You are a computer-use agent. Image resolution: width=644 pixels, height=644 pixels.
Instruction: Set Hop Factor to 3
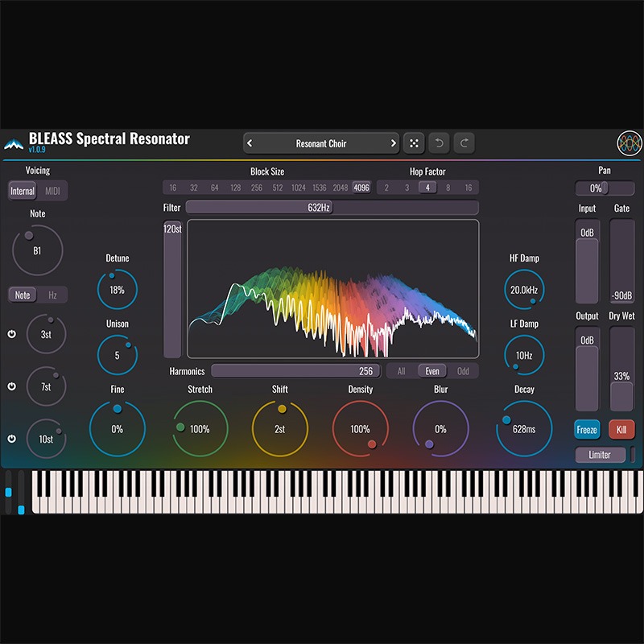(407, 188)
